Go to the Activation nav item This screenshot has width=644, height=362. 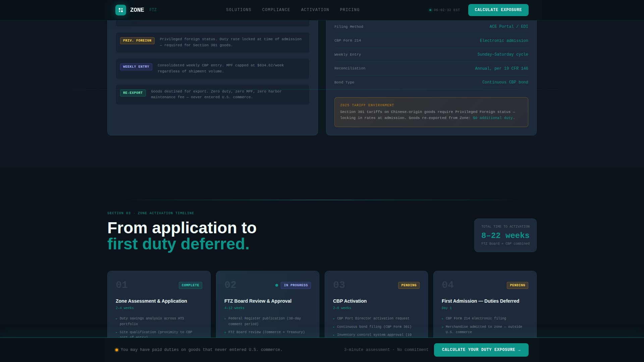[315, 10]
